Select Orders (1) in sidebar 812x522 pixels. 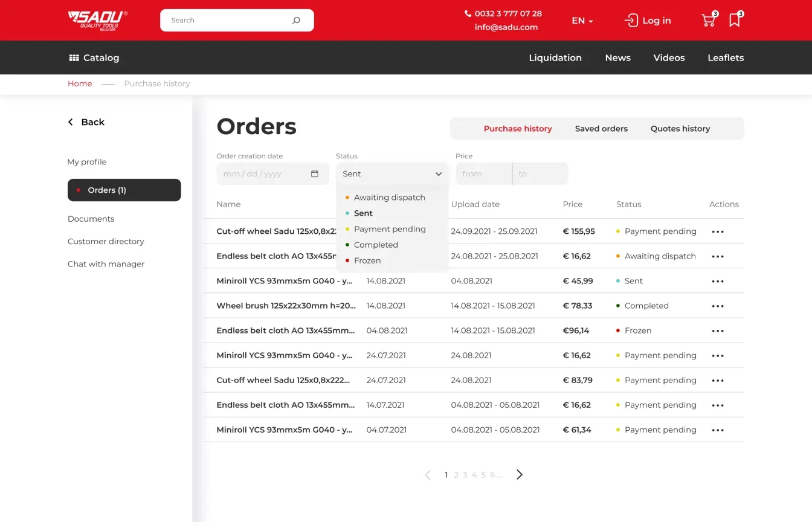click(x=124, y=190)
